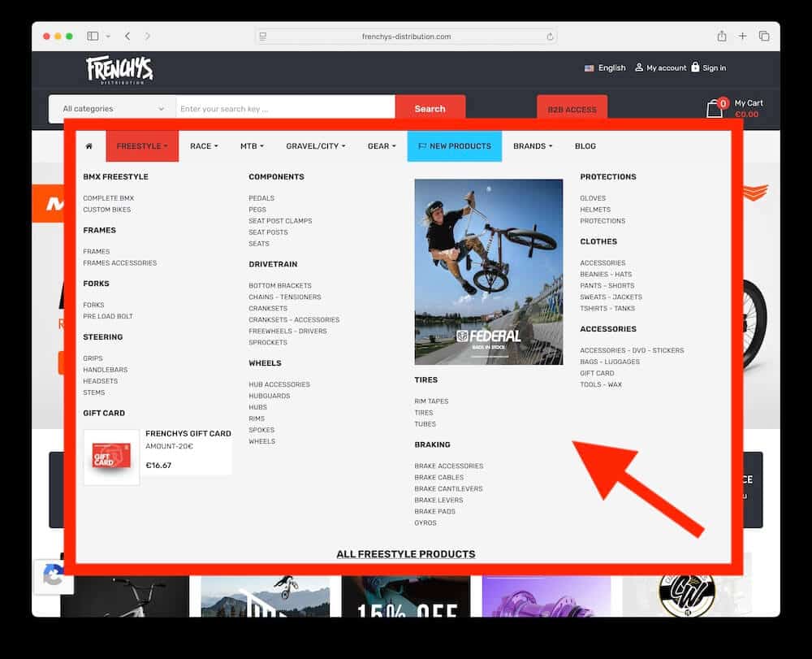Viewport: 812px width, 659px height.
Task: Reload the page in address bar
Action: point(550,37)
